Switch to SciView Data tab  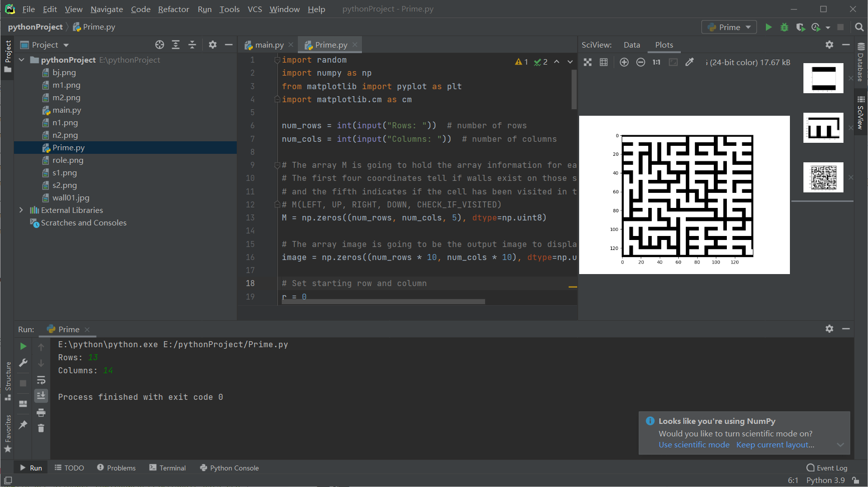pyautogui.click(x=632, y=45)
